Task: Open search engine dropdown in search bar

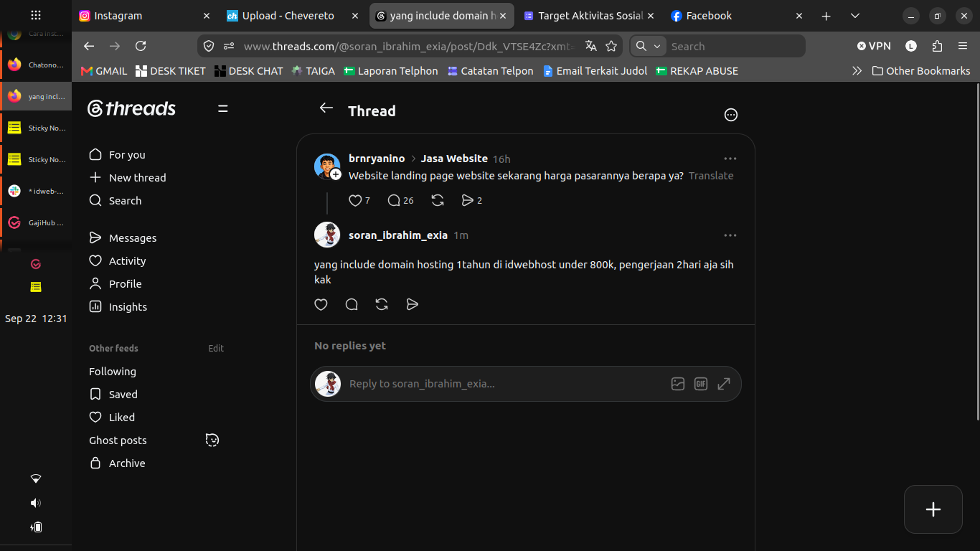Action: 649,46
